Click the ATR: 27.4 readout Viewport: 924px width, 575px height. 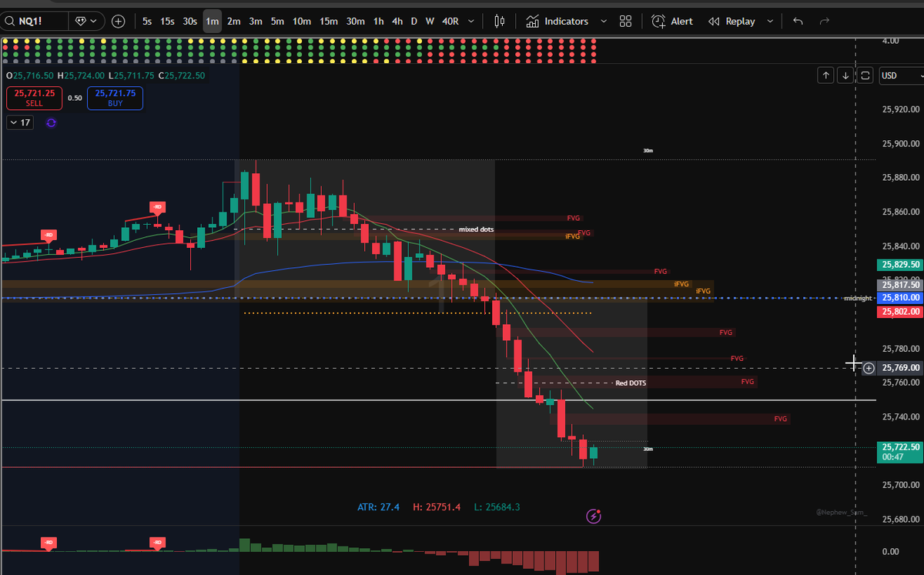pos(377,507)
